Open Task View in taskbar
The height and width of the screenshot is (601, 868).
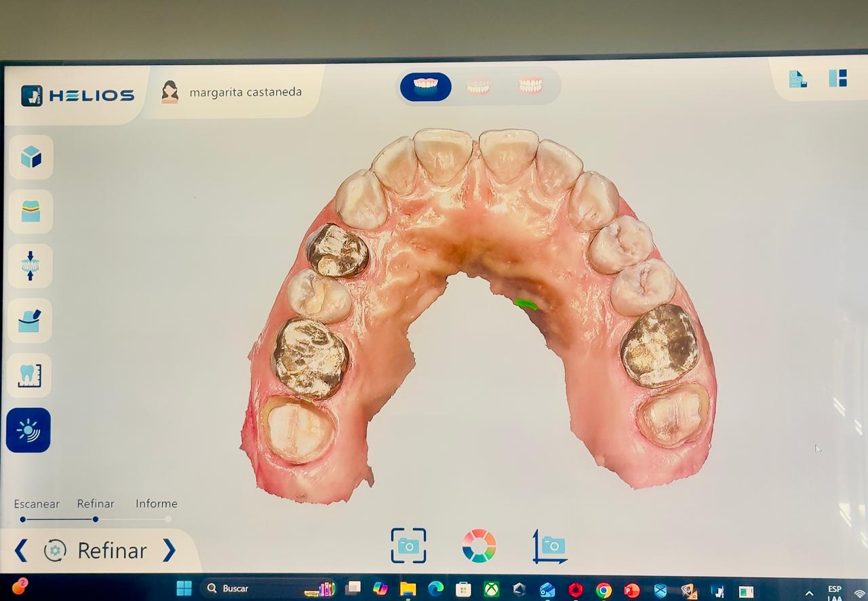pos(353,589)
